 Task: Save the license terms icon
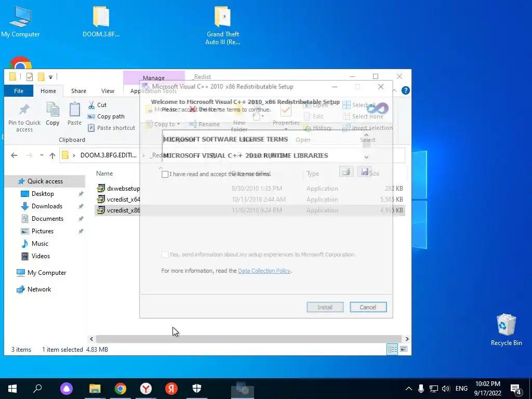(364, 171)
